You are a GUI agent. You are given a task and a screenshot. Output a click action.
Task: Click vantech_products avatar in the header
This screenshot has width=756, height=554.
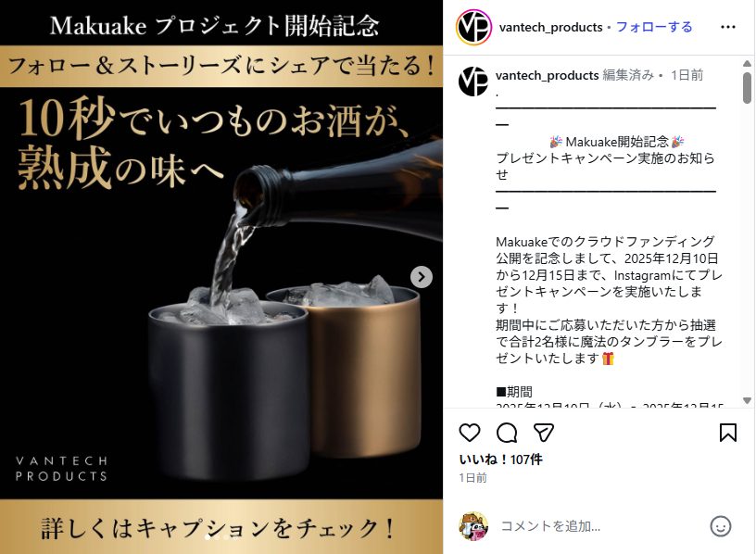tap(473, 27)
